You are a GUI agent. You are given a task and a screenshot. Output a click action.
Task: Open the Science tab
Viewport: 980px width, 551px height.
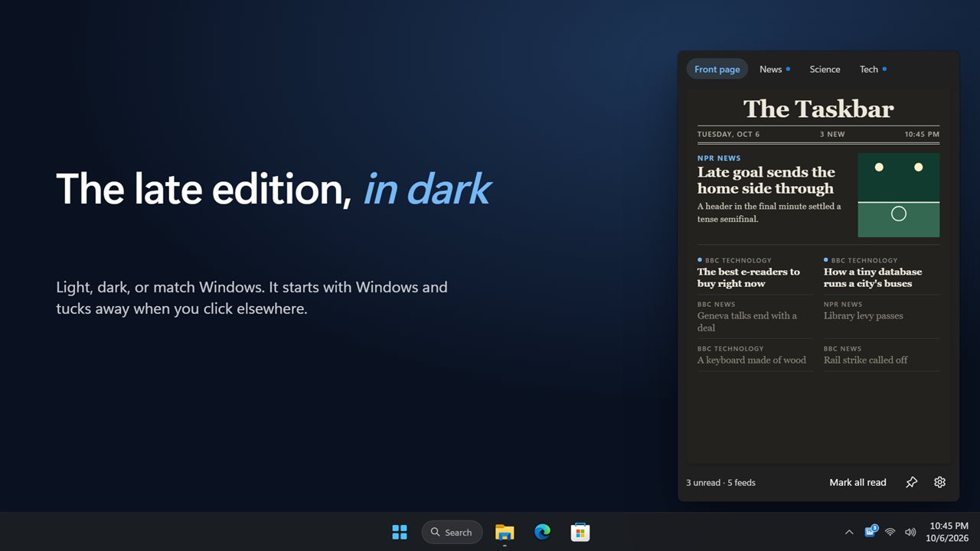point(825,70)
